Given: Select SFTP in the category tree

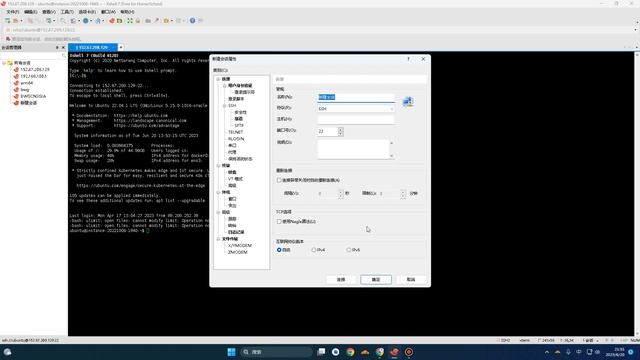Looking at the screenshot, I should coord(239,126).
